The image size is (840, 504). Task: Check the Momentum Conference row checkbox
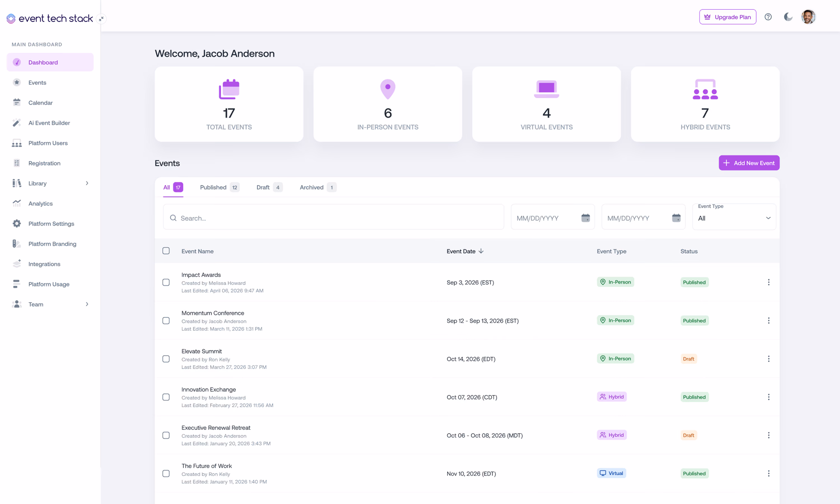[x=166, y=321]
